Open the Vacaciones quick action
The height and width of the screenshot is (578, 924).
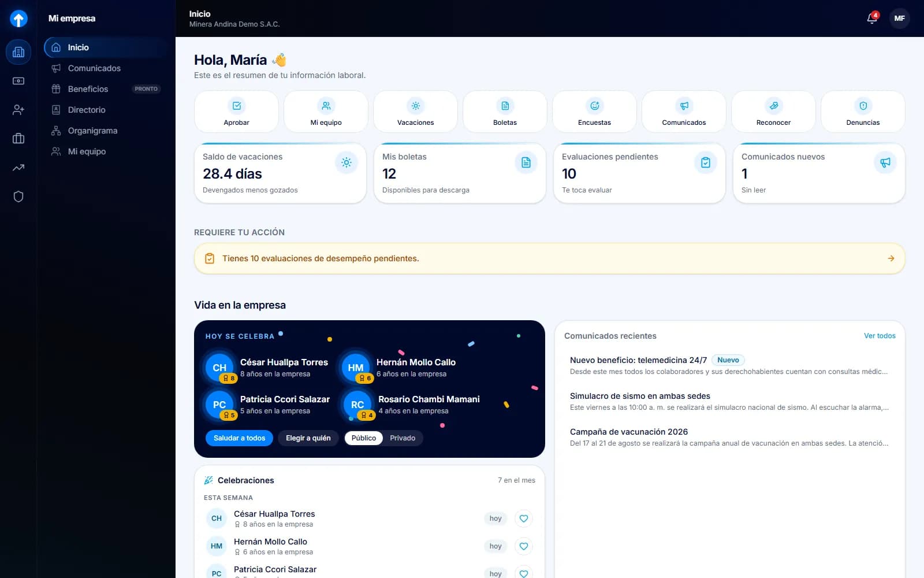[x=415, y=112]
